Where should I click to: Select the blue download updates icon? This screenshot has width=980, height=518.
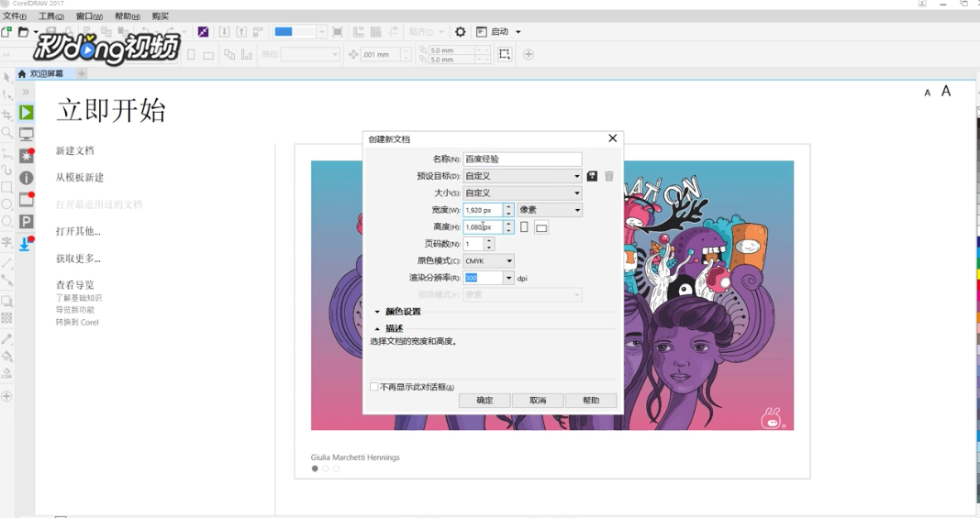click(27, 243)
